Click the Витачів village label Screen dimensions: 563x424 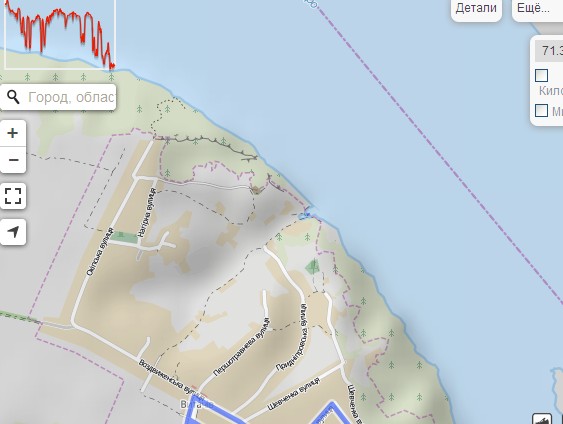(x=196, y=405)
